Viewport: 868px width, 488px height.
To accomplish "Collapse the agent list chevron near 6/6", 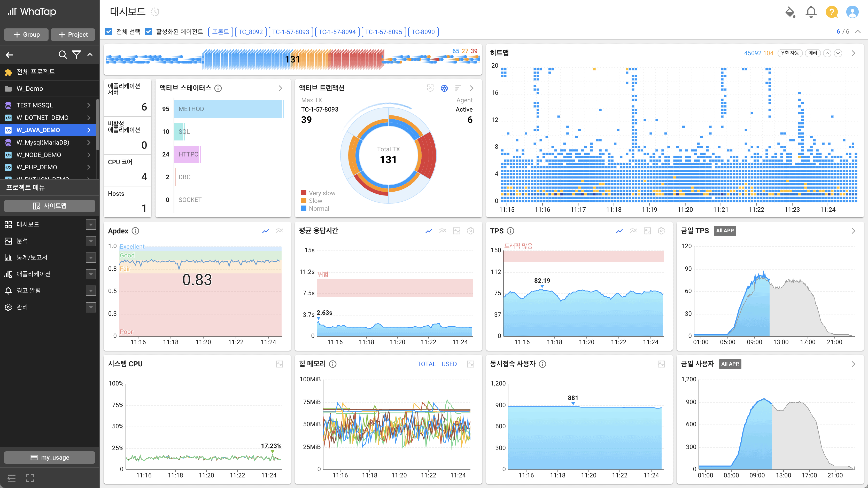I will (x=858, y=32).
